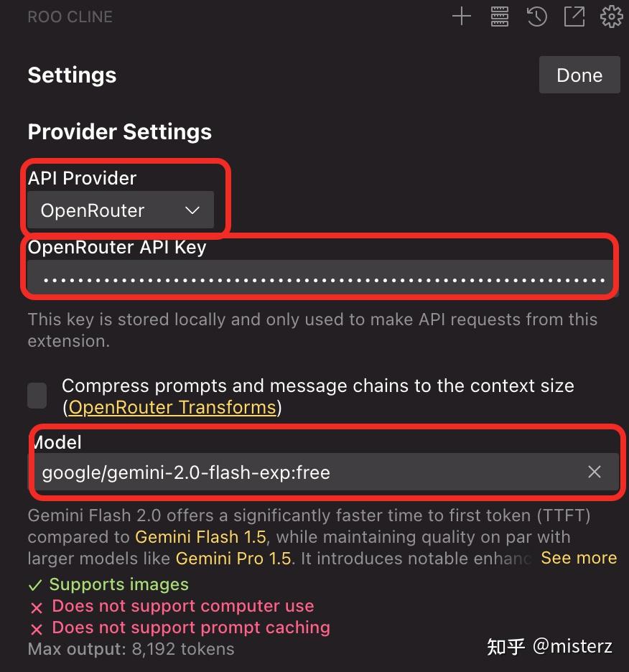Viewport: 629px width, 672px height.
Task: Open the OpenRouter Transforms link
Action: coord(172,408)
